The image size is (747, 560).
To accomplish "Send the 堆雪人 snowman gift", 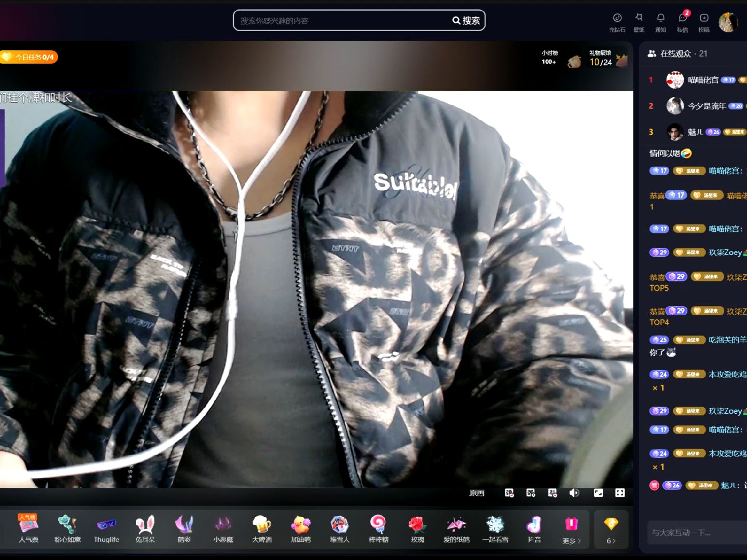I will [340, 529].
